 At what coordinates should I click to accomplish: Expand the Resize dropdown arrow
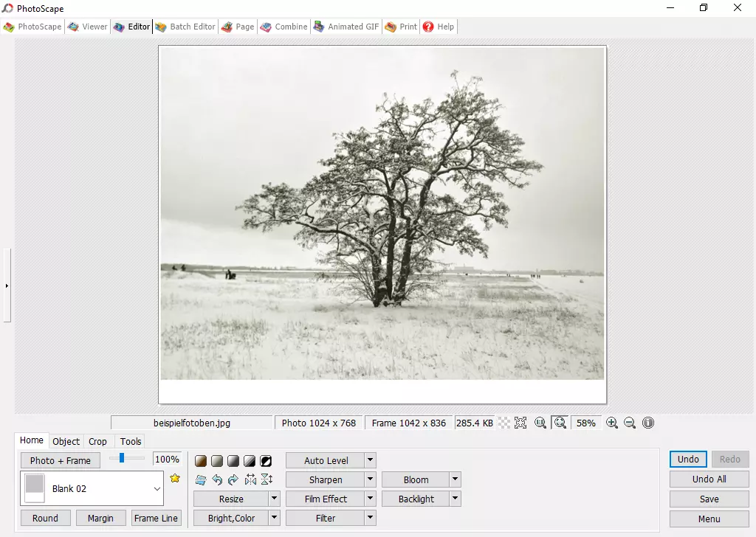tap(275, 499)
